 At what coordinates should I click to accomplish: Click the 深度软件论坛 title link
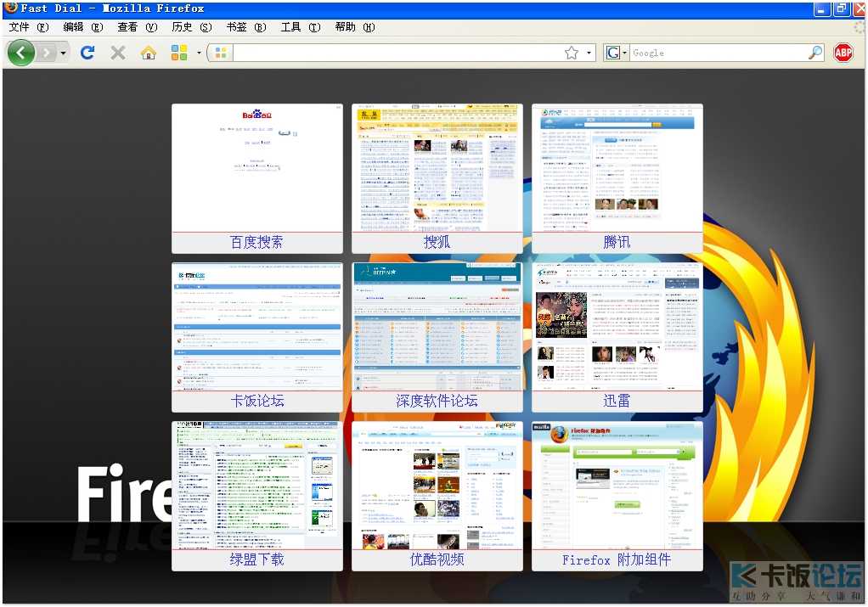437,402
